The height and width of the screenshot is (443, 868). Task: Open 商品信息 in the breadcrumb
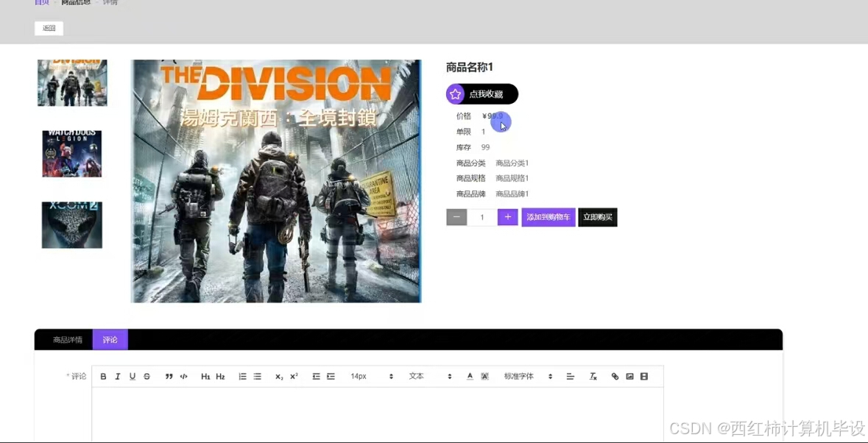pyautogui.click(x=76, y=2)
